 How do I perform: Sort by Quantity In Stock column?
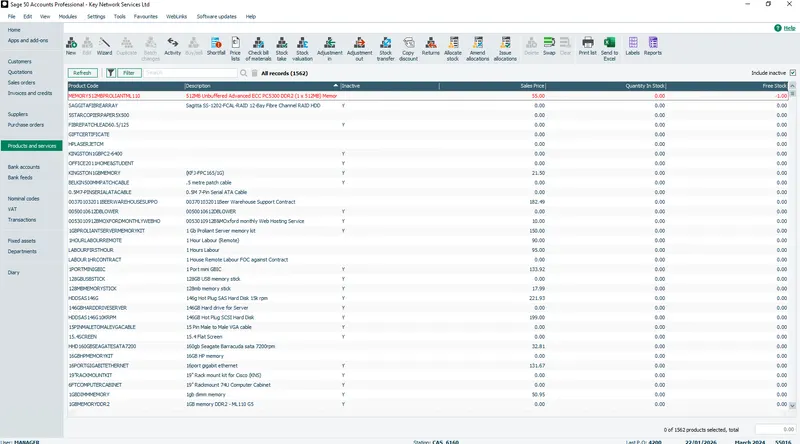[606, 86]
